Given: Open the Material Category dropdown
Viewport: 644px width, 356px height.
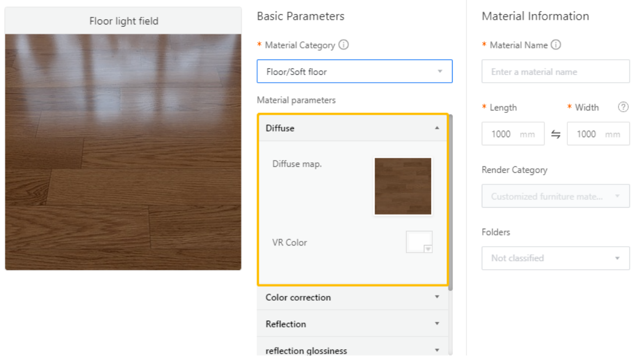Looking at the screenshot, I should point(354,72).
